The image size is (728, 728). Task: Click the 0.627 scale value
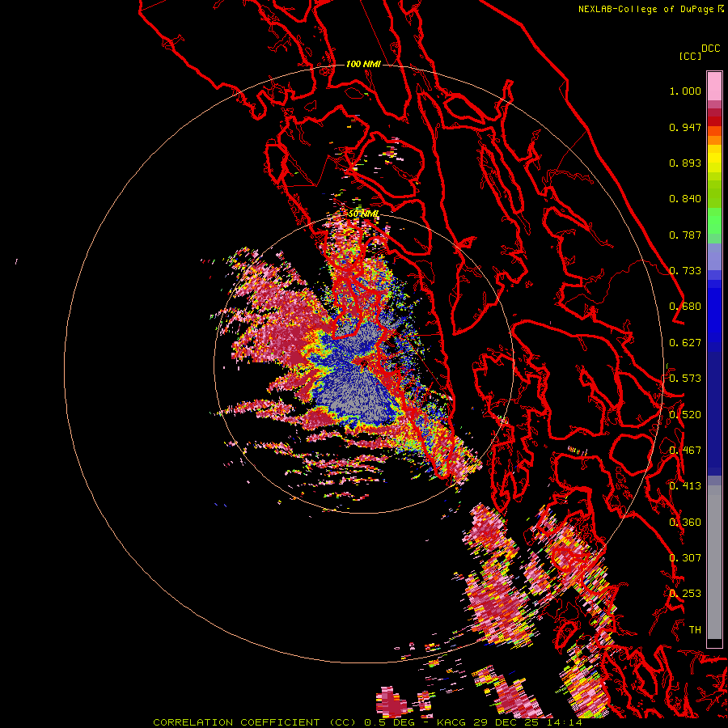pos(685,343)
